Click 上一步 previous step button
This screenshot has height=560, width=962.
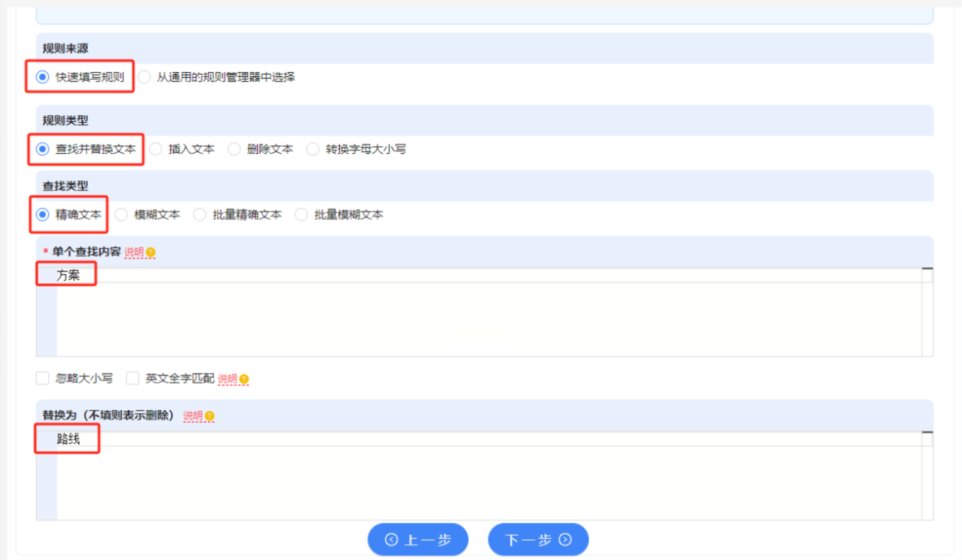418,540
